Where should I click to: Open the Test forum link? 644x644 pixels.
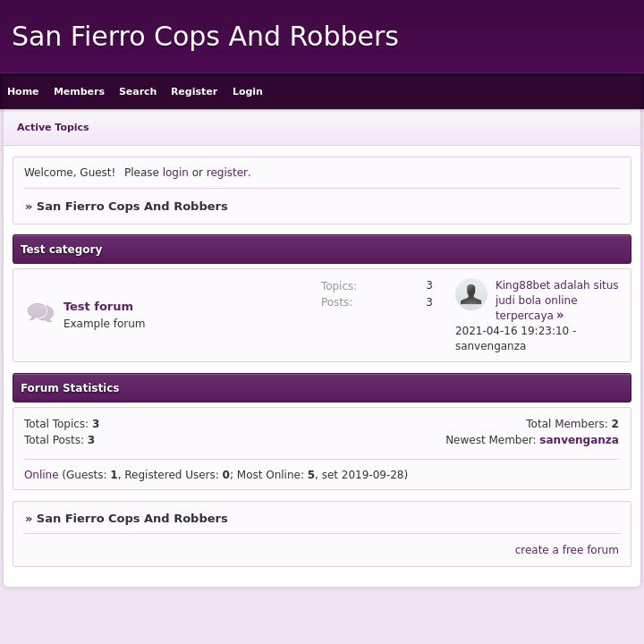[98, 306]
